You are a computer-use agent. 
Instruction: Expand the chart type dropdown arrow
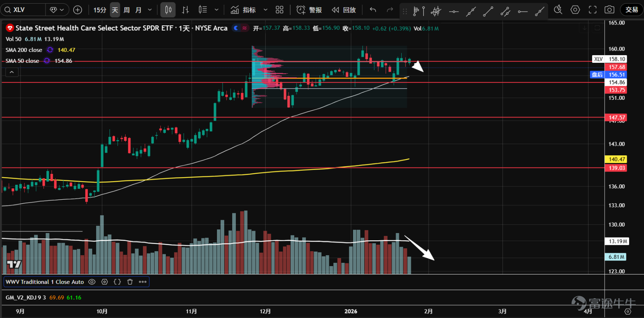tap(217, 10)
